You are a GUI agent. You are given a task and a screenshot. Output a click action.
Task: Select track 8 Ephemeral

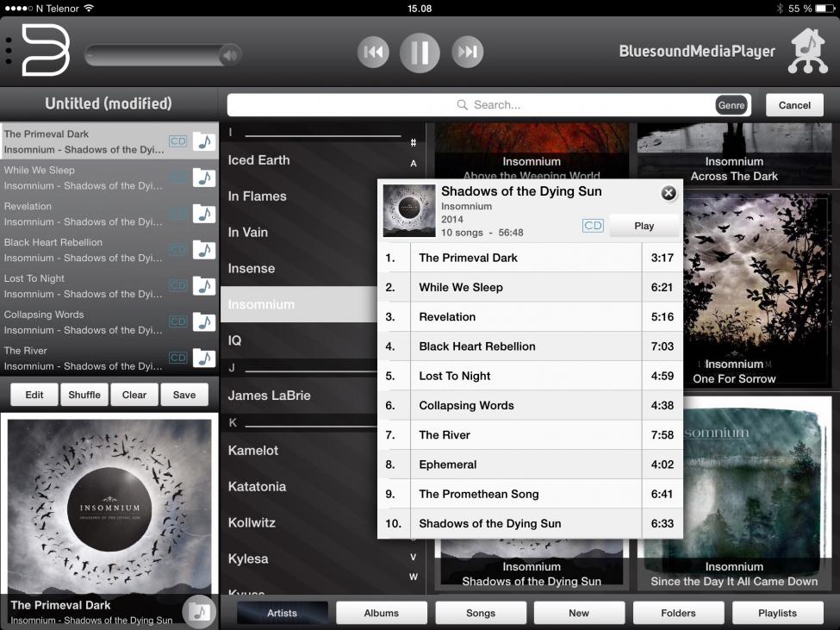[531, 465]
